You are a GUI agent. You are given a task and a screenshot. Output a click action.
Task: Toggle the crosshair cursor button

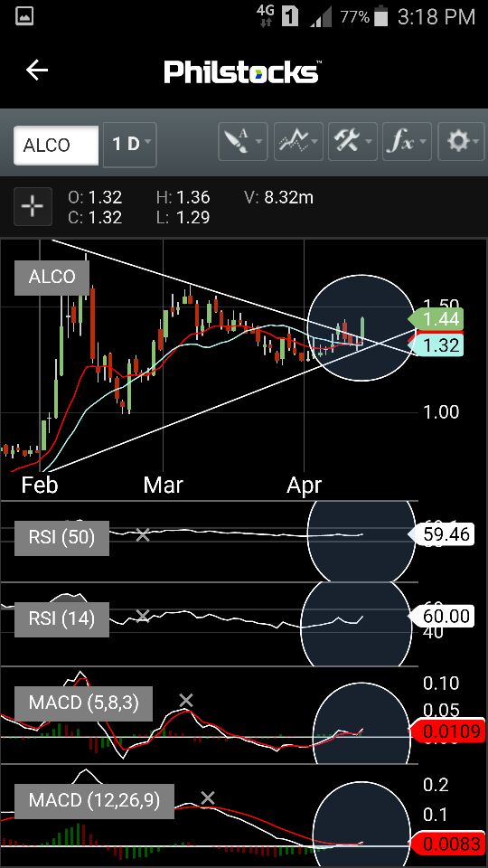click(33, 206)
